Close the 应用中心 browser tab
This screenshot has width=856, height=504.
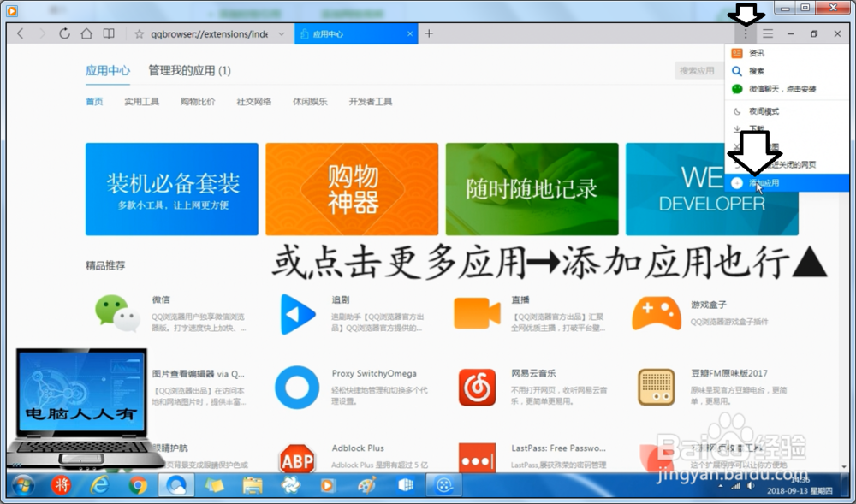click(x=410, y=34)
